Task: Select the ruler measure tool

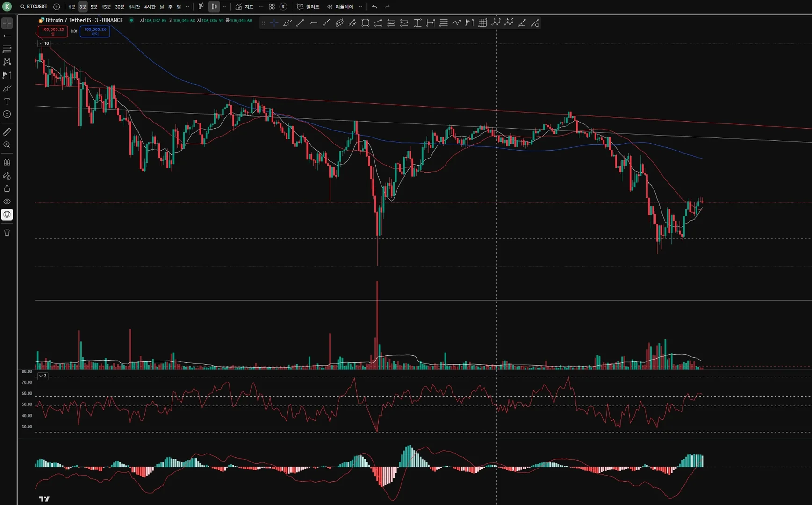Action: point(7,132)
